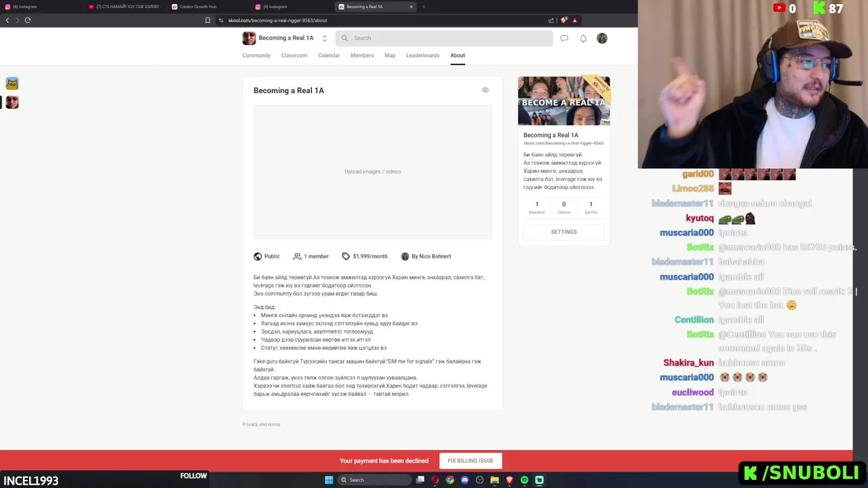
Task: Click the second group avatar in left sidebar
Action: pyautogui.click(x=12, y=102)
